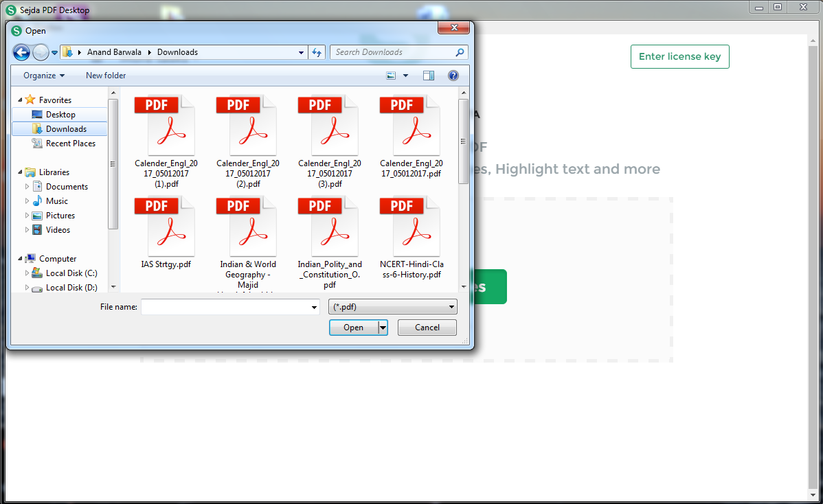Click the folder icon in the address bar
This screenshot has height=504, width=823.
[x=67, y=52]
